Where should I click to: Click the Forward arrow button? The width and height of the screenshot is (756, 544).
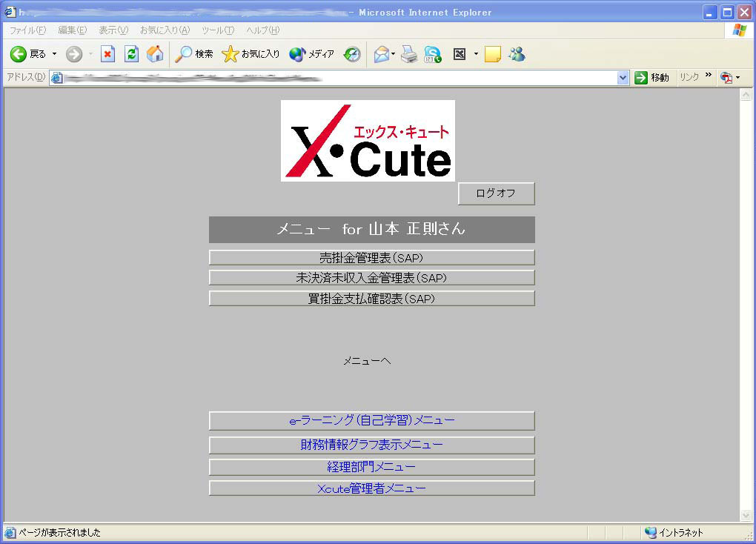(74, 54)
